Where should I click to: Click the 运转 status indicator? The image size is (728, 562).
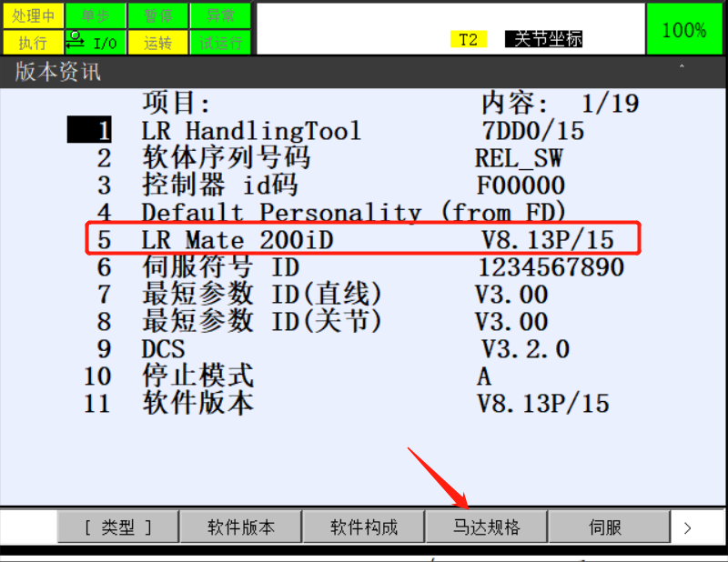pos(158,43)
